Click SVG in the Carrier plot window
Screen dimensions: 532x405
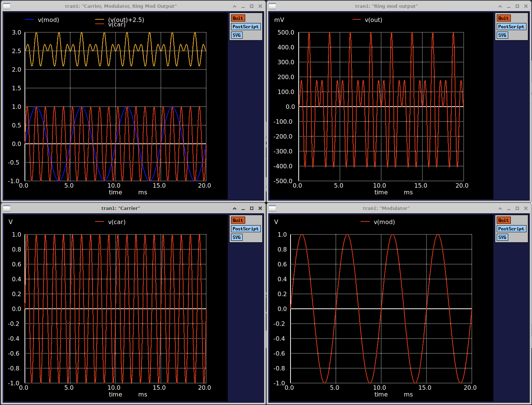[x=237, y=237]
